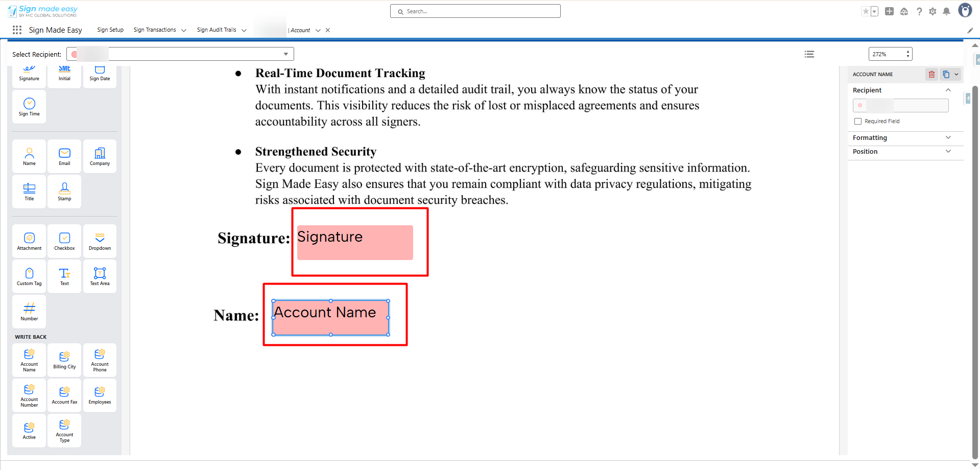This screenshot has width=980, height=470.
Task: Add a Sign Date field
Action: click(100, 75)
